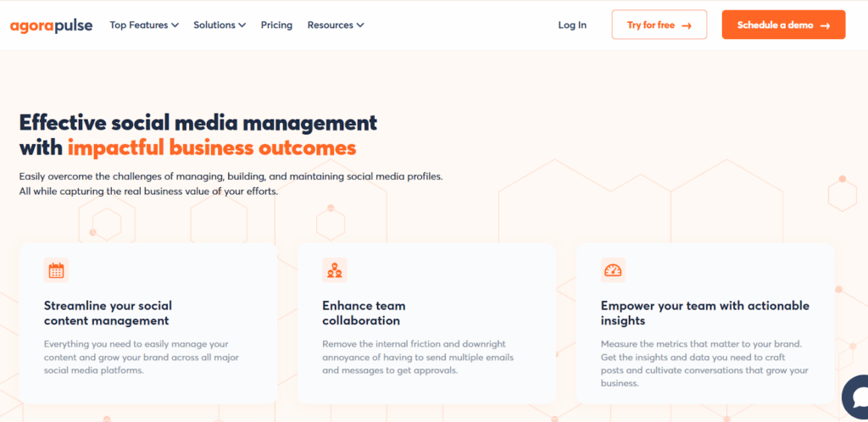The height and width of the screenshot is (422, 868).
Task: Click the heading Effective social media management
Action: [198, 122]
